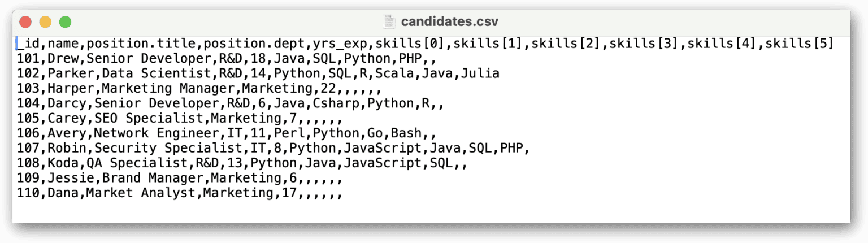868x243 pixels.
Task: Click the green zoom window button
Action: coord(66,22)
